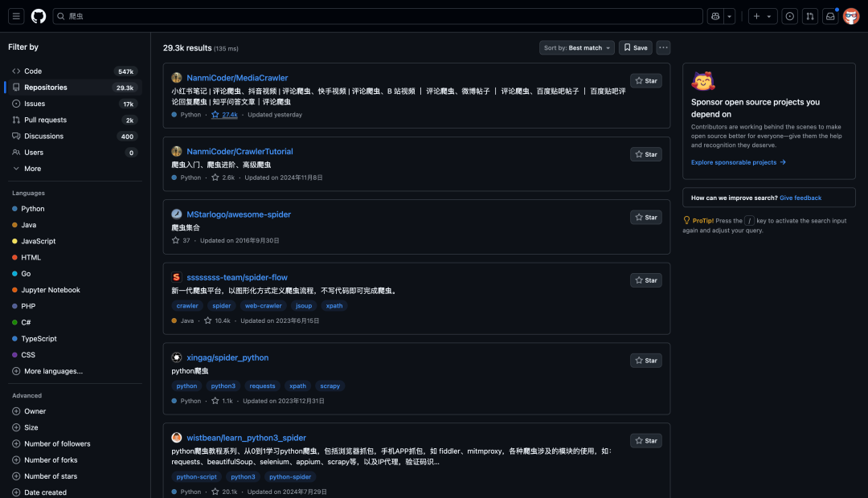Open xingag/spider_python repository
Screen dimensions: 868x498
point(227,358)
